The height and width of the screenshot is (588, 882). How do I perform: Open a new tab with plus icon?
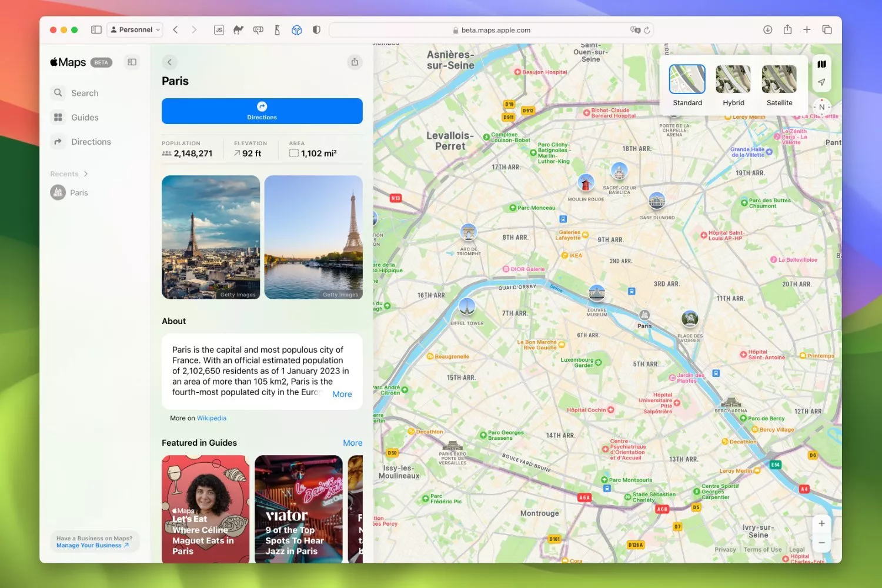[x=807, y=29]
